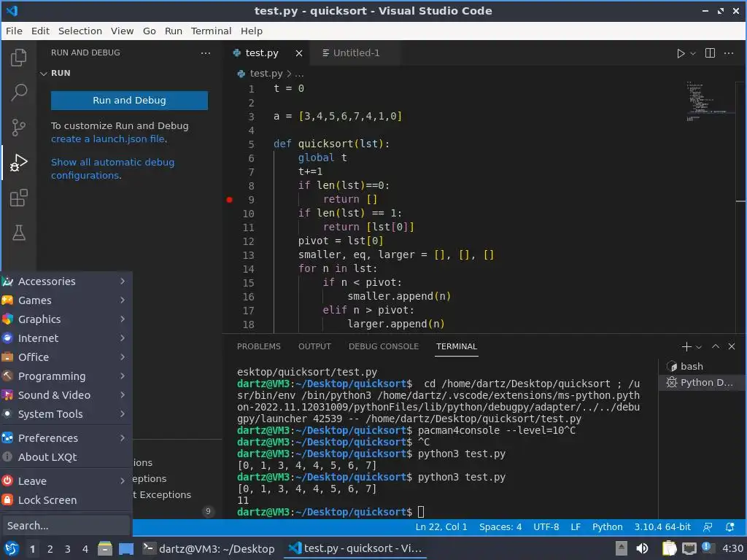Open the run options dropdown beside play icon
The height and width of the screenshot is (560, 747).
[693, 53]
